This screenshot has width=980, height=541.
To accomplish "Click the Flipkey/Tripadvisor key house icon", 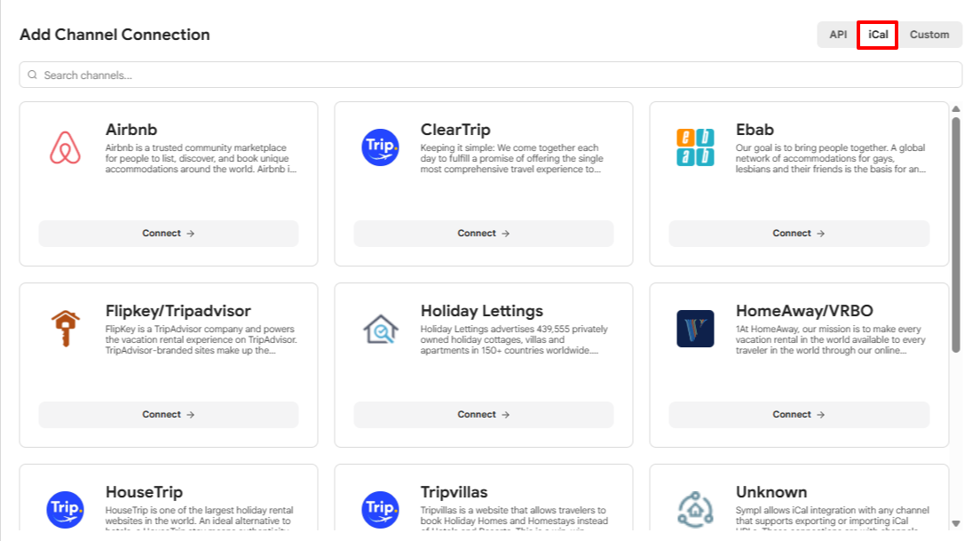I will pos(65,329).
